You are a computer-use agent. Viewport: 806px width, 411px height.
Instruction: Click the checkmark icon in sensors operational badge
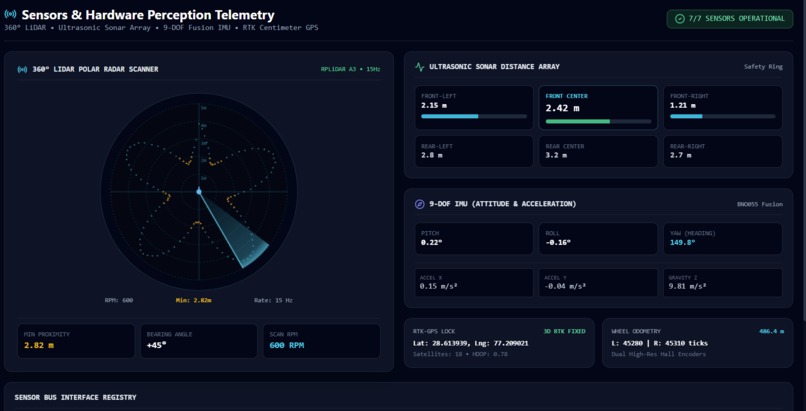tap(680, 18)
